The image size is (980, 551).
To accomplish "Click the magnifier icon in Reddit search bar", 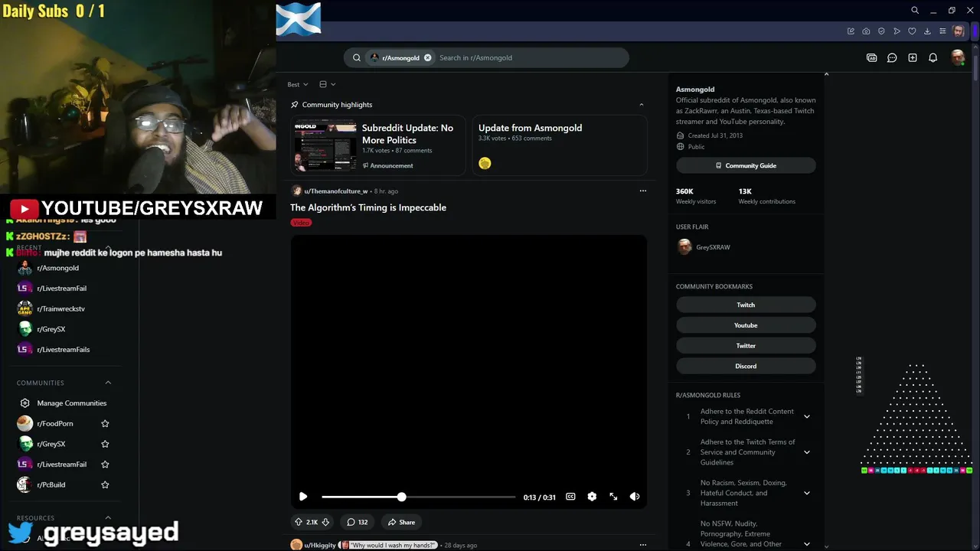I will point(357,57).
